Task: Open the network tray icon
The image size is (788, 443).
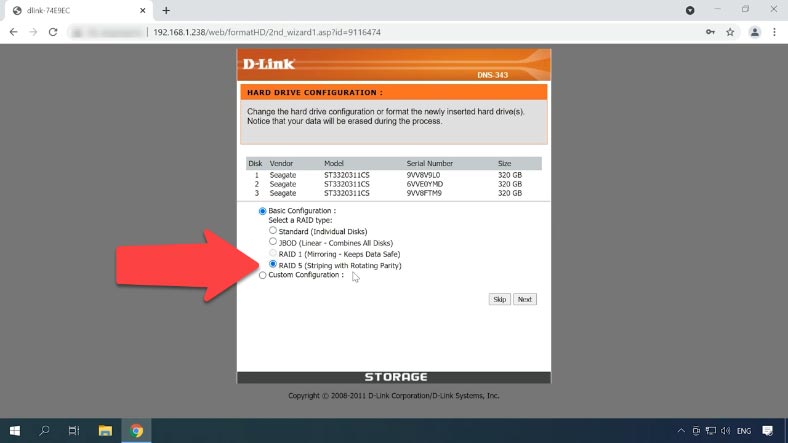Action: (x=711, y=431)
